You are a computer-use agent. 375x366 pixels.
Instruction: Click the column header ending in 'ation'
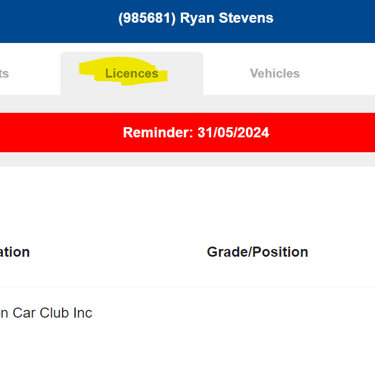click(x=15, y=252)
